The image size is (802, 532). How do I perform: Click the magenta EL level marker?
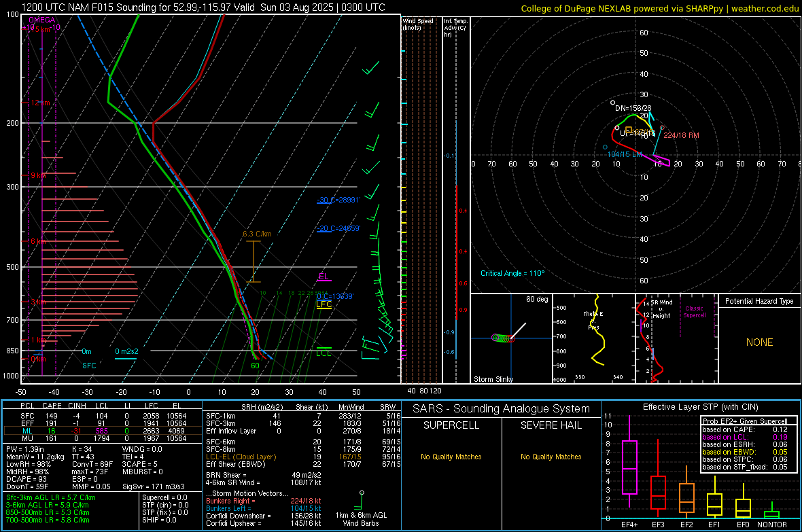324,277
